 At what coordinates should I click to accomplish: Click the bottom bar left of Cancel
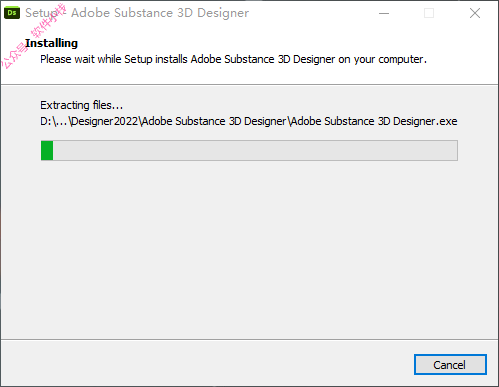(x=207, y=363)
